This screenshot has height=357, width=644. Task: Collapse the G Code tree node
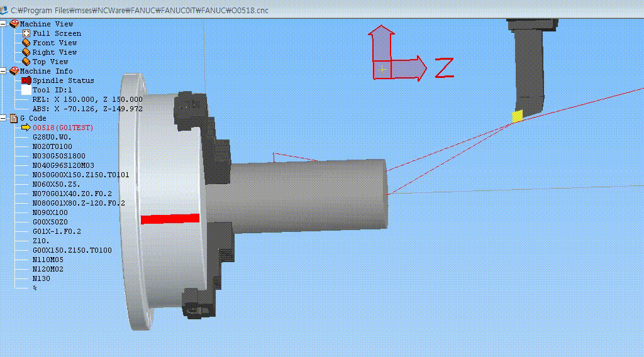(x=3, y=118)
